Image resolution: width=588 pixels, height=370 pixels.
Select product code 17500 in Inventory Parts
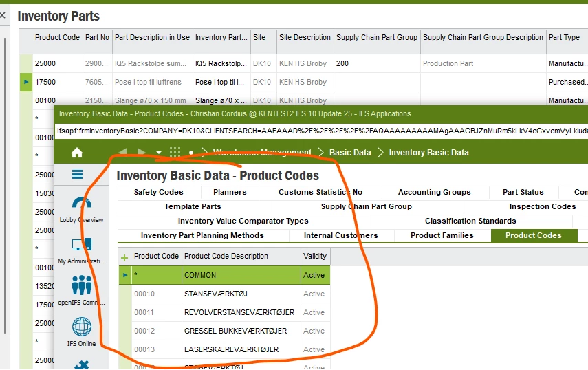pos(57,82)
